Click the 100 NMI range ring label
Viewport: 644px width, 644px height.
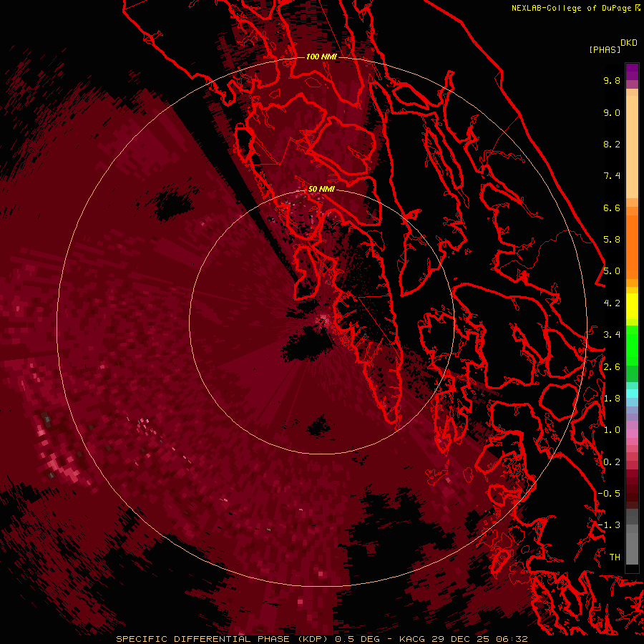tap(321, 57)
